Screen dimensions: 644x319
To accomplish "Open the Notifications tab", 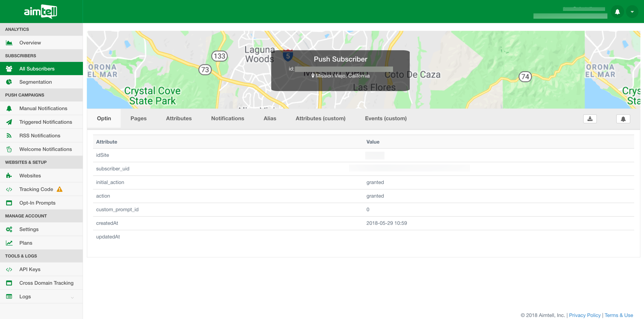I will point(228,119).
